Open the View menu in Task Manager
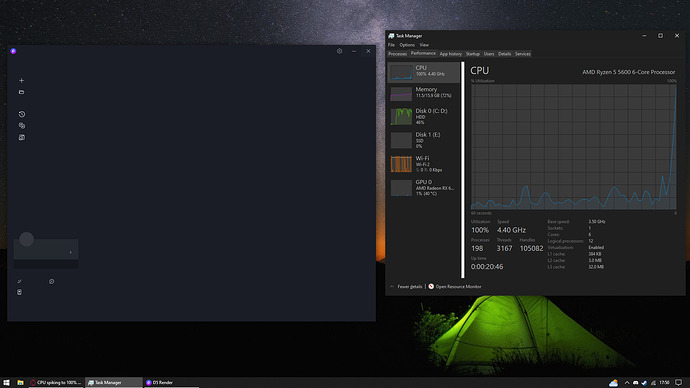690x388 pixels. pyautogui.click(x=424, y=45)
